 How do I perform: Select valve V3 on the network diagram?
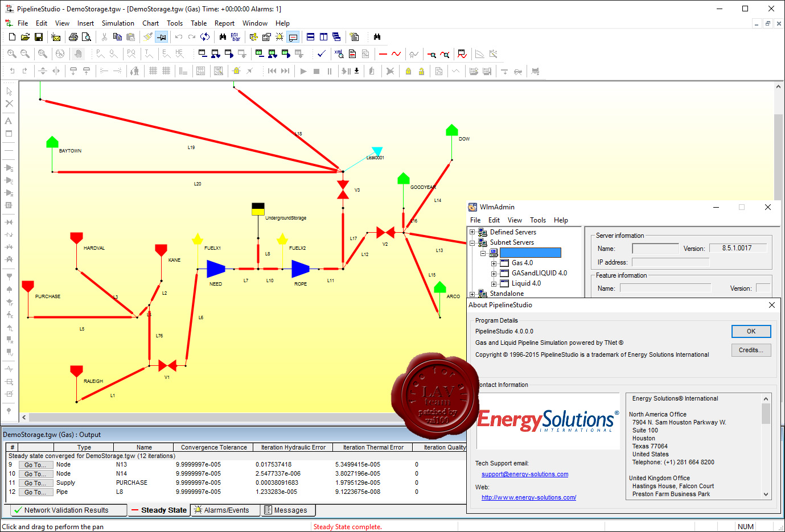343,190
